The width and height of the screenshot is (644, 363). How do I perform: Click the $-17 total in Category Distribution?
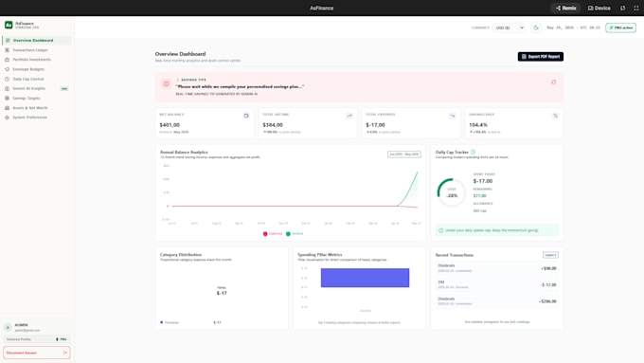pyautogui.click(x=222, y=293)
